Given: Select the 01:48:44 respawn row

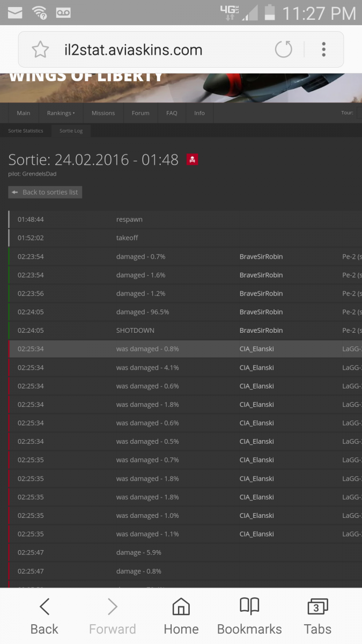Looking at the screenshot, I should 185,219.
